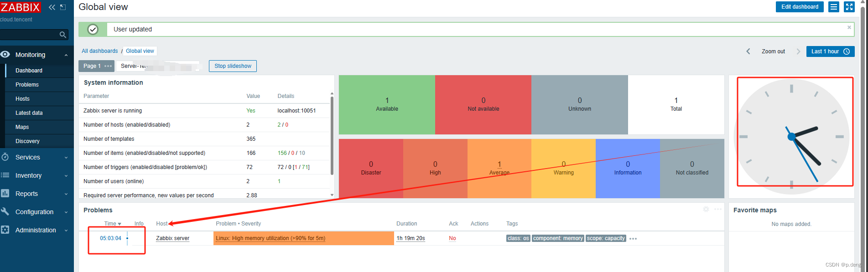Collapse the sidebar with the double-chevron icon
This screenshot has height=272, width=868.
52,7
